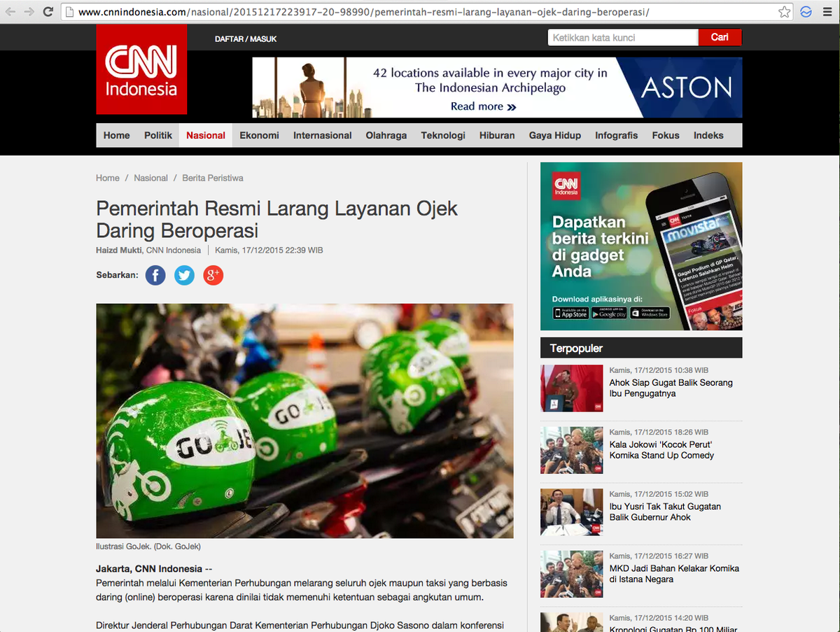Click the Aston 'Read more' banner ad
Image resolution: width=840 pixels, height=632 pixels.
pos(497,87)
